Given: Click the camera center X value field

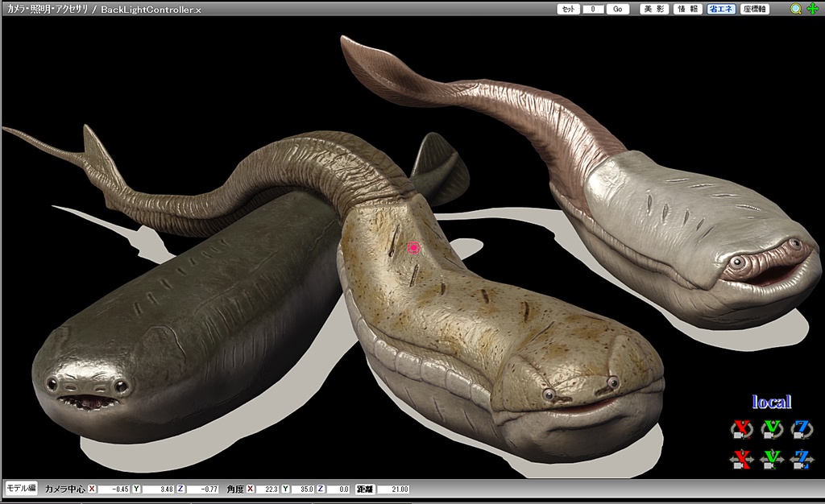Looking at the screenshot, I should (x=114, y=489).
